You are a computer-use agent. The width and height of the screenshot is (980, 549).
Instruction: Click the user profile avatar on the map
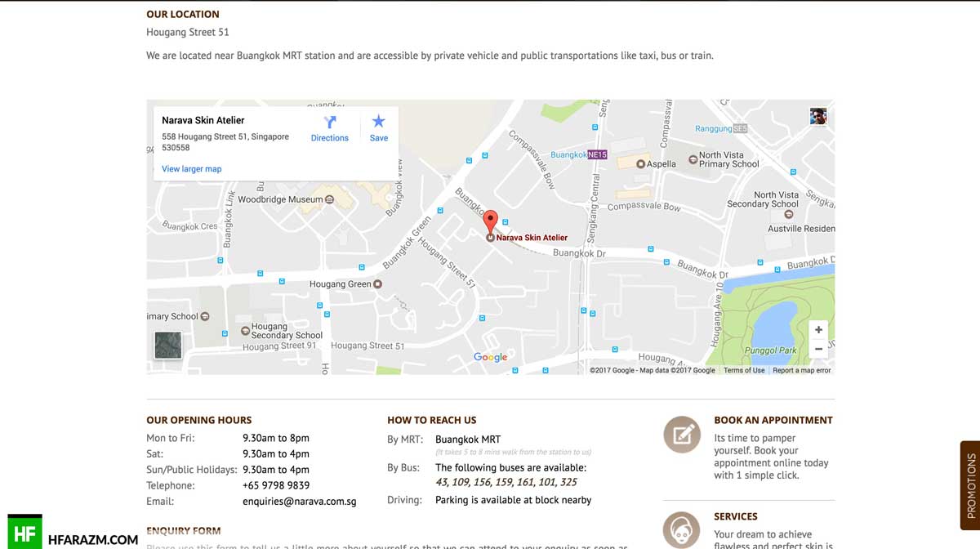[818, 116]
